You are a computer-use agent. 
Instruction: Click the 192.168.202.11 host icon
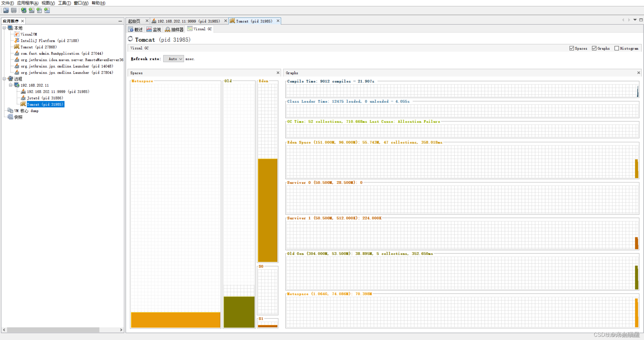(17, 85)
